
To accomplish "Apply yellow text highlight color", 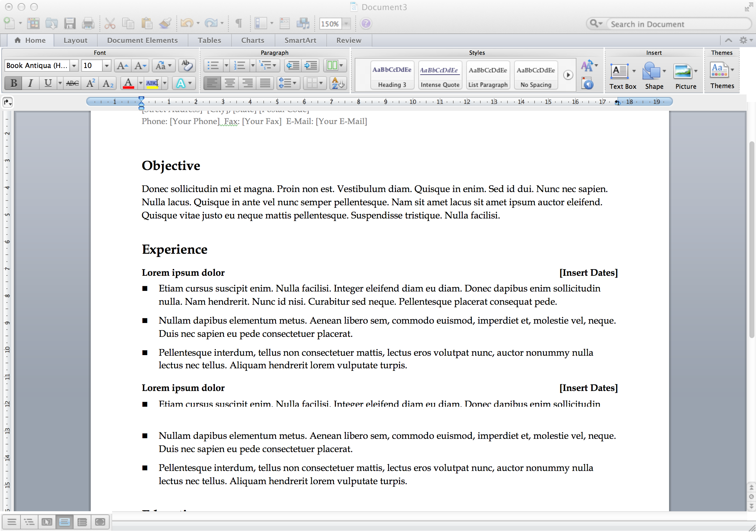I will click(152, 83).
